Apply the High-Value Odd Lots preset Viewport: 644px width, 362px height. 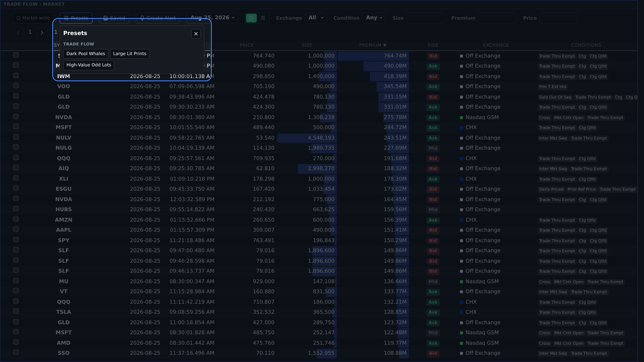[x=89, y=65]
